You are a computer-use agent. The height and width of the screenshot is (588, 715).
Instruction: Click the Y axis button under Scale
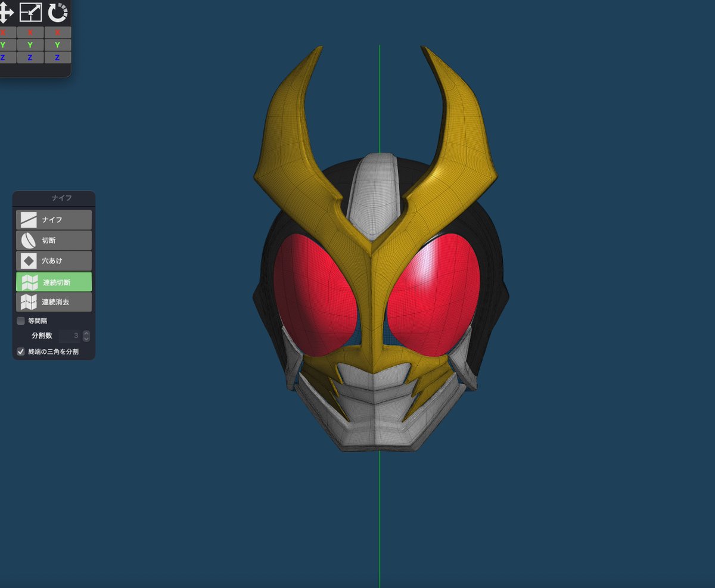[x=30, y=45]
